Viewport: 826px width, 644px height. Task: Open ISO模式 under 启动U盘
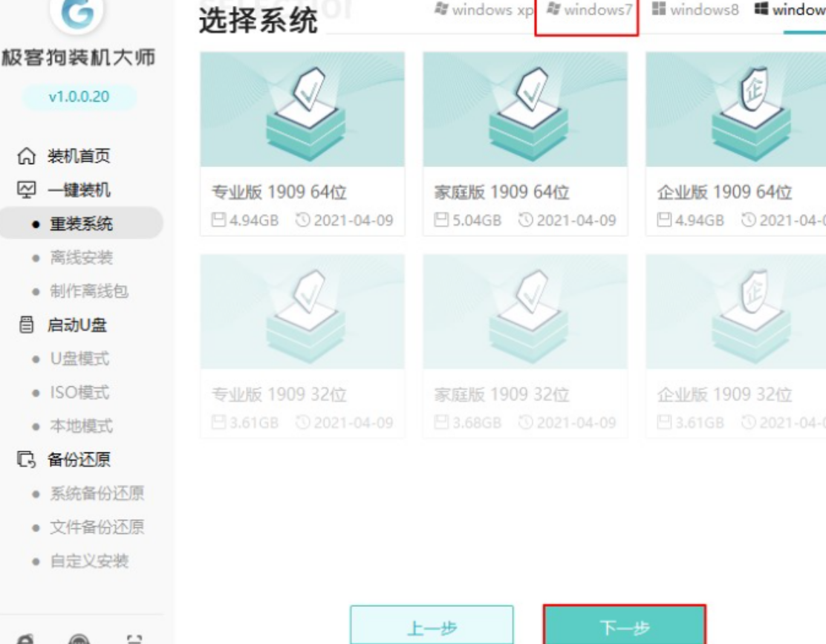coord(79,392)
